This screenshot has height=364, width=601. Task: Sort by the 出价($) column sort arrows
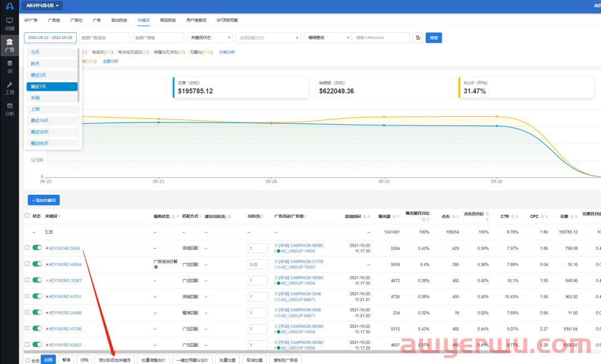[263, 217]
